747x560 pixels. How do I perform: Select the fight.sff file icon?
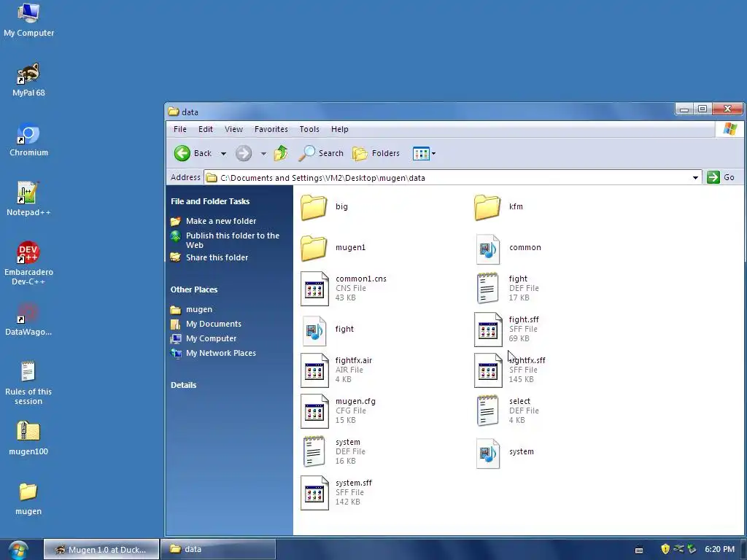[488, 330]
